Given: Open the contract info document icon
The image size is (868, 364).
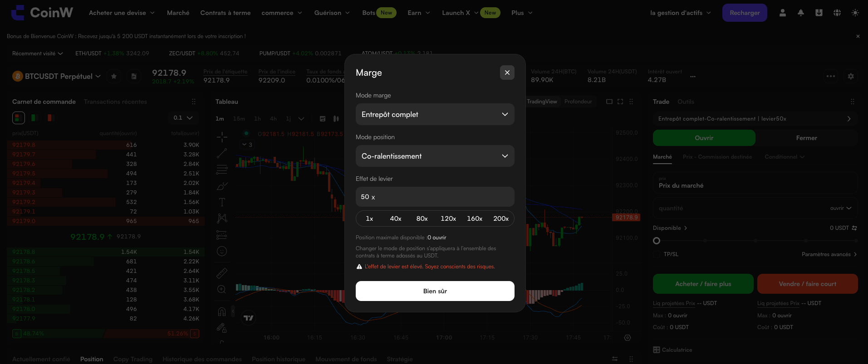Looking at the screenshot, I should 134,76.
